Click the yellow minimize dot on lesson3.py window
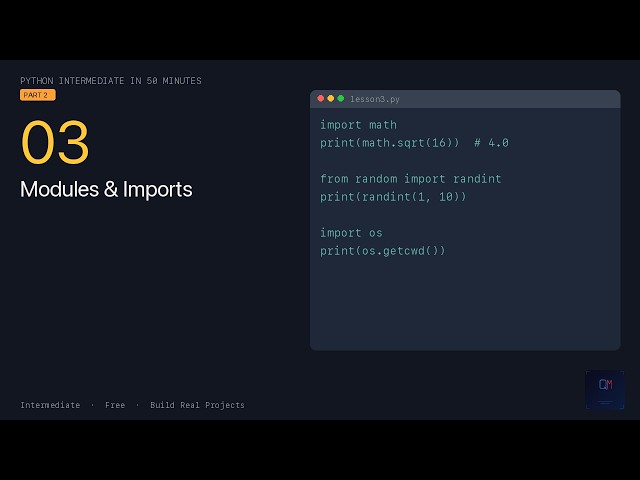Screen dimensions: 640x480 pyautogui.click(x=331, y=98)
